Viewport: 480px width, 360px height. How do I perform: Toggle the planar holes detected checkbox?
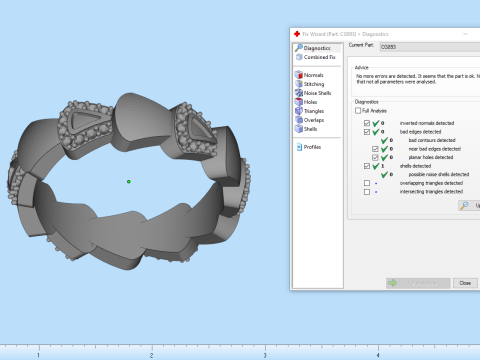coord(375,157)
